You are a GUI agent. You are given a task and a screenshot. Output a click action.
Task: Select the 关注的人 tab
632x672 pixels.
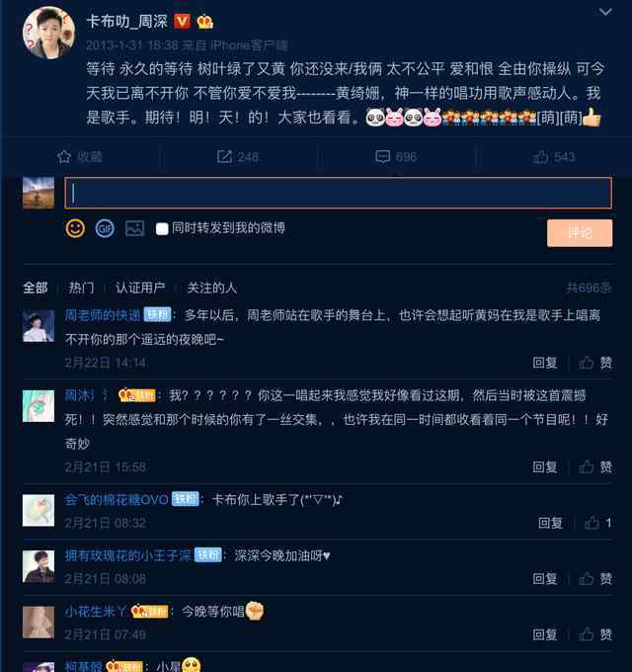212,288
